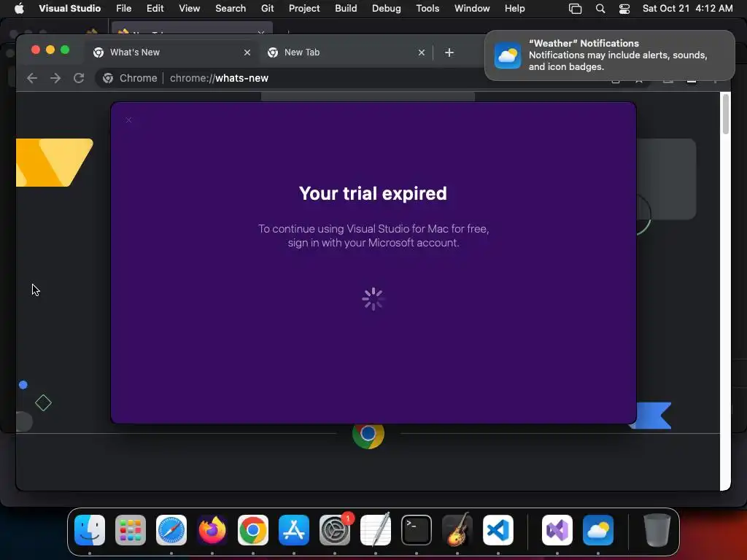Screen dimensions: 747x560
Task: Open App Store from the dock
Action: (294, 530)
